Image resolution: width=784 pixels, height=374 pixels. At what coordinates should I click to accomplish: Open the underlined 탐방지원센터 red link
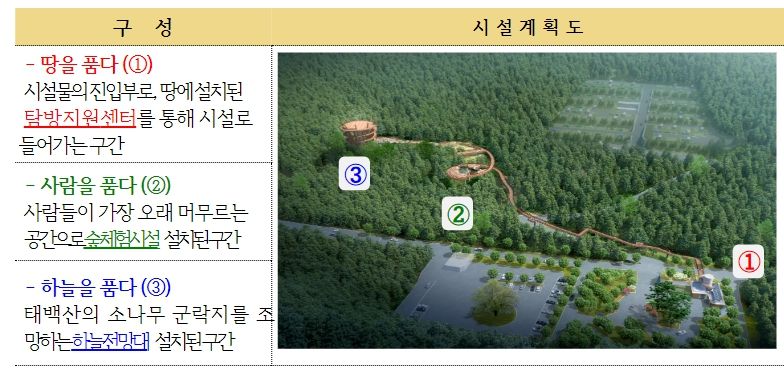(x=80, y=119)
